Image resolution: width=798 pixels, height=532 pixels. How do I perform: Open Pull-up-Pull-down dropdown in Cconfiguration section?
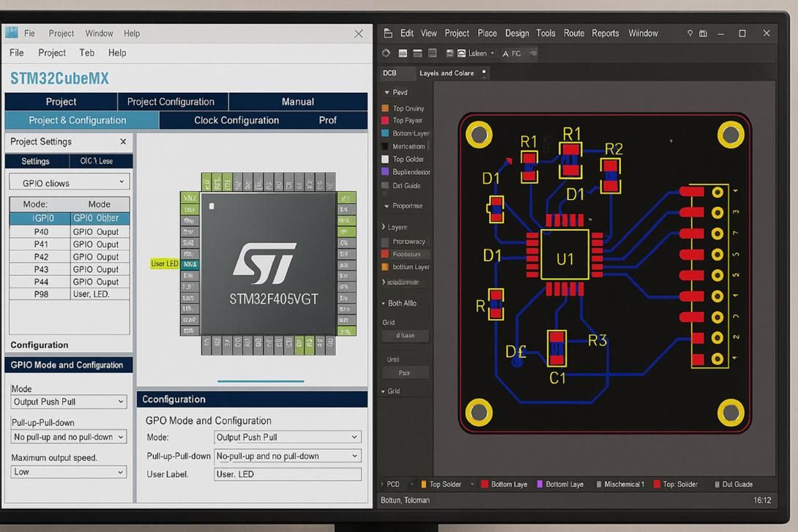click(x=288, y=456)
